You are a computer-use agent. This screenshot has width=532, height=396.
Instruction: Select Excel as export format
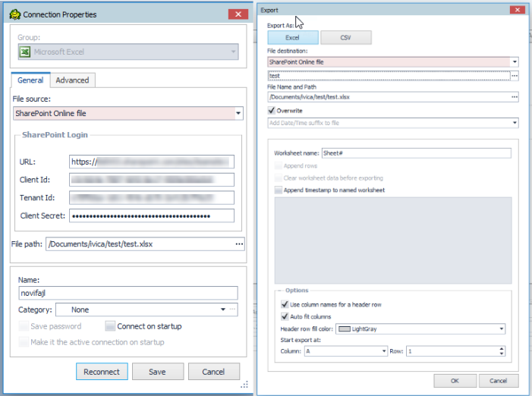pos(293,38)
